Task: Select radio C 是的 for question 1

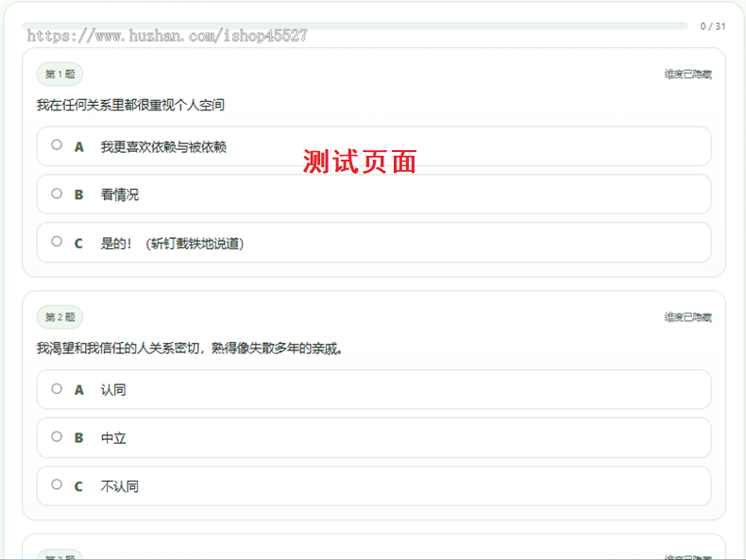Action: coord(57,241)
